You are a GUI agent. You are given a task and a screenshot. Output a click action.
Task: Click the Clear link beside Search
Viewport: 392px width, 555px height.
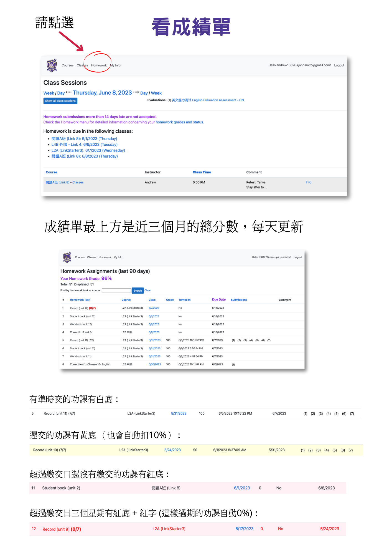tap(147, 291)
